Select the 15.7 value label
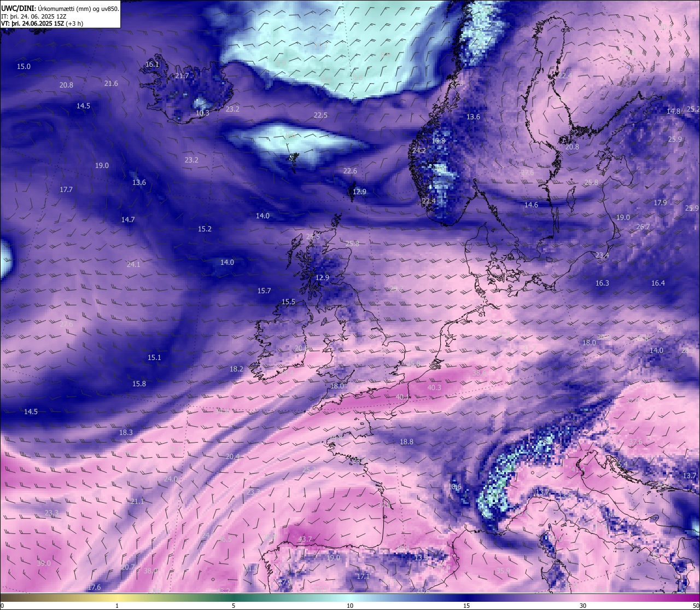 point(264,291)
